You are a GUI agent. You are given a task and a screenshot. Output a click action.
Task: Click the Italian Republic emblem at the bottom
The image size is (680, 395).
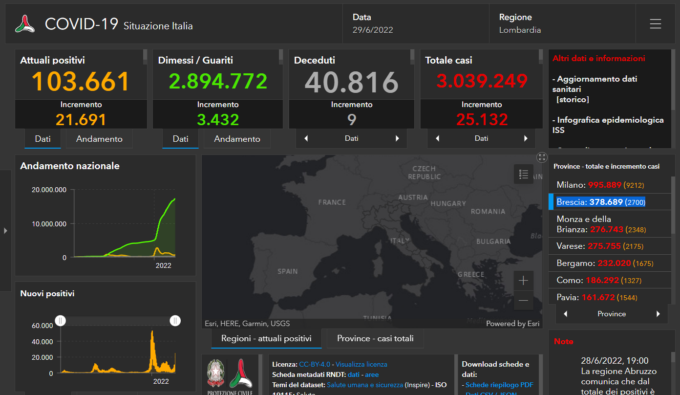pos(216,373)
